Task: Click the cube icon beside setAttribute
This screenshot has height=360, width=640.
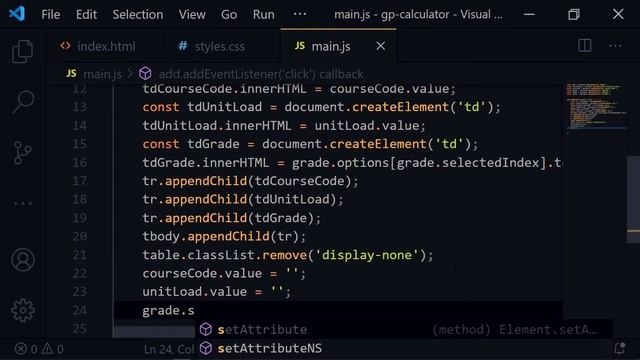Action: click(x=206, y=329)
